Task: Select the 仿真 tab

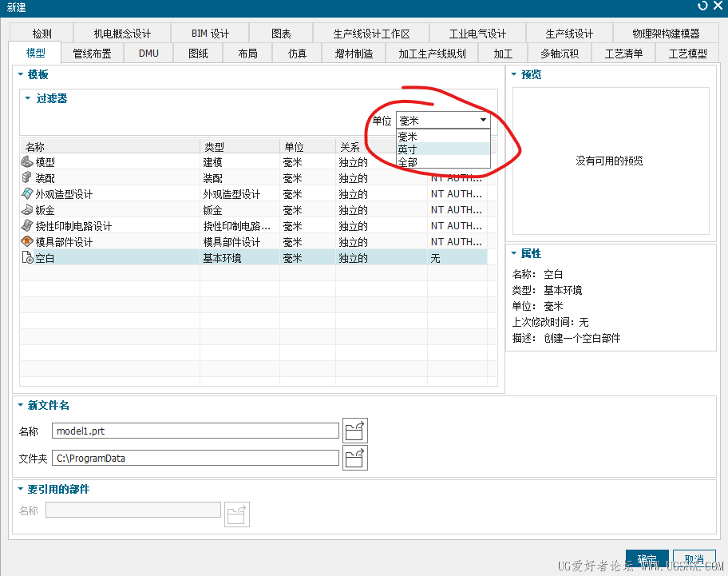Action: pyautogui.click(x=297, y=54)
